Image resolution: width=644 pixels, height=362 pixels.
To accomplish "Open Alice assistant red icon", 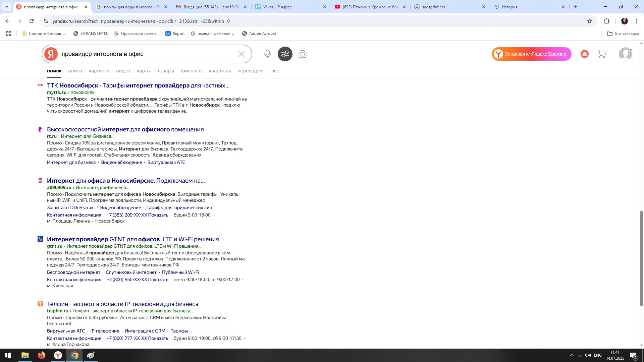I will pyautogui.click(x=585, y=54).
